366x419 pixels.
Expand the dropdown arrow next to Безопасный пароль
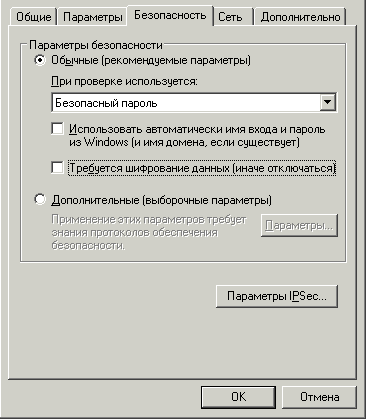tap(328, 103)
